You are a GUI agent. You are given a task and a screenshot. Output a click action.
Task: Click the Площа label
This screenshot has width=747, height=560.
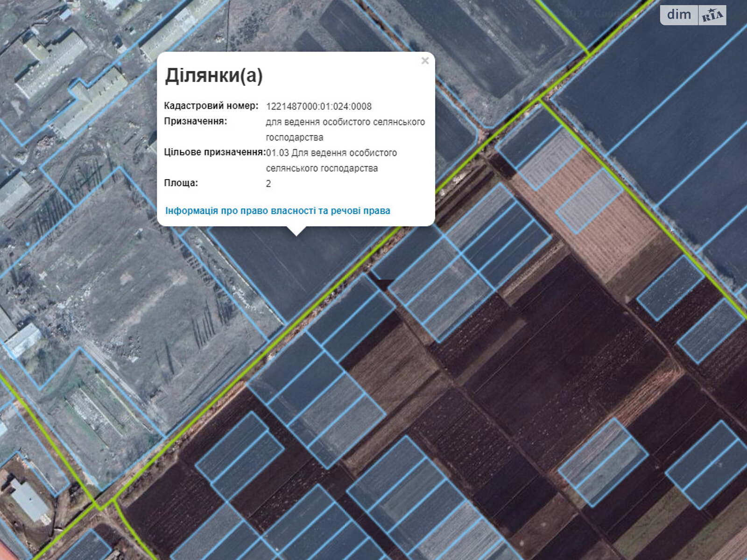(181, 183)
